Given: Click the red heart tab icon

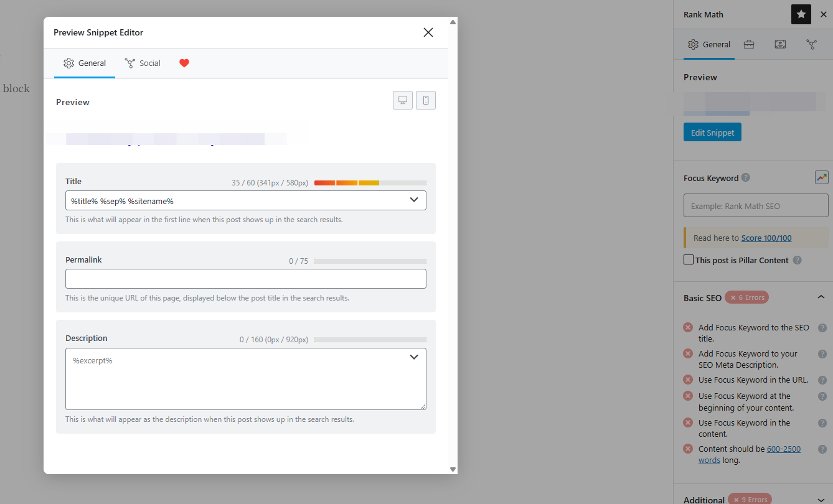Looking at the screenshot, I should tap(184, 63).
